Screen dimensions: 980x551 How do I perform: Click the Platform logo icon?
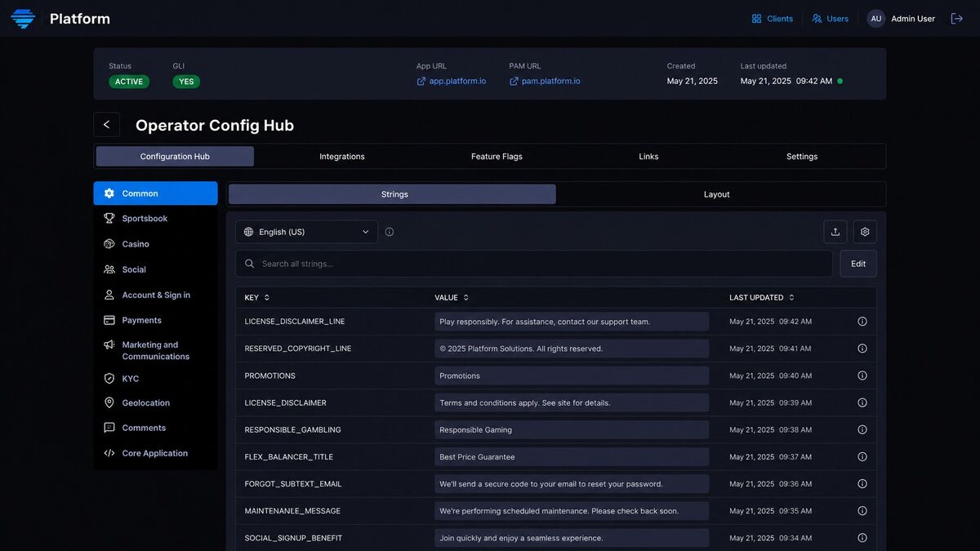(x=23, y=18)
